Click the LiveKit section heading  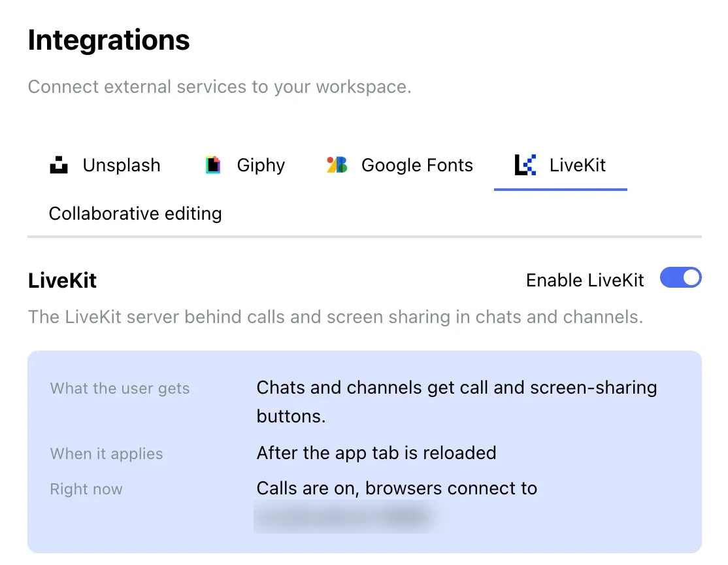pos(62,281)
